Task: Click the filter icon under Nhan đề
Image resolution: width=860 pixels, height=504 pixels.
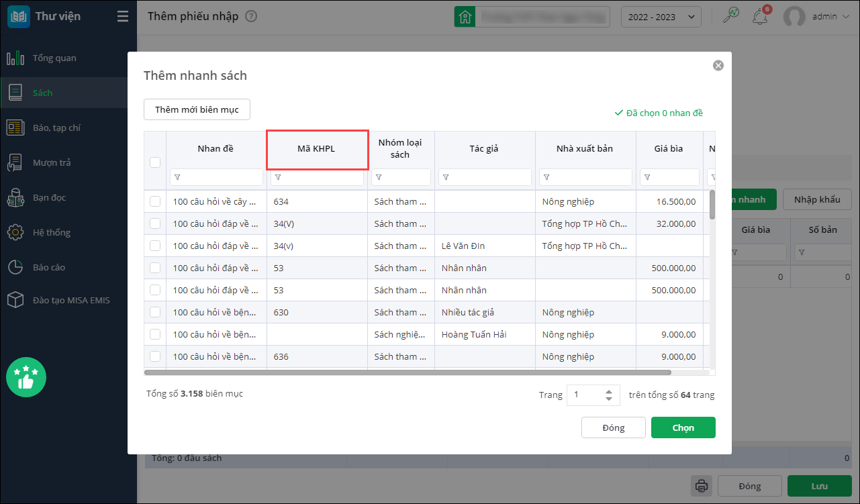Action: pyautogui.click(x=177, y=178)
